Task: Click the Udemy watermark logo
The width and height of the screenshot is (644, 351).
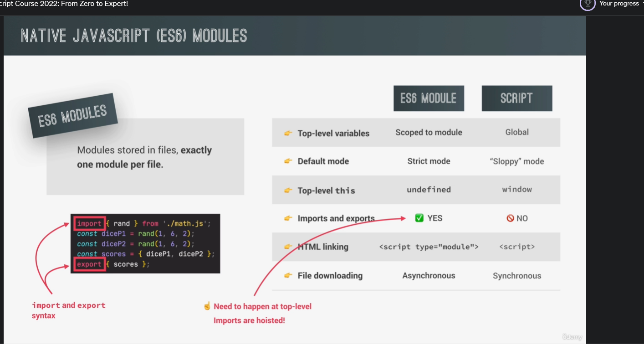Action: click(572, 337)
